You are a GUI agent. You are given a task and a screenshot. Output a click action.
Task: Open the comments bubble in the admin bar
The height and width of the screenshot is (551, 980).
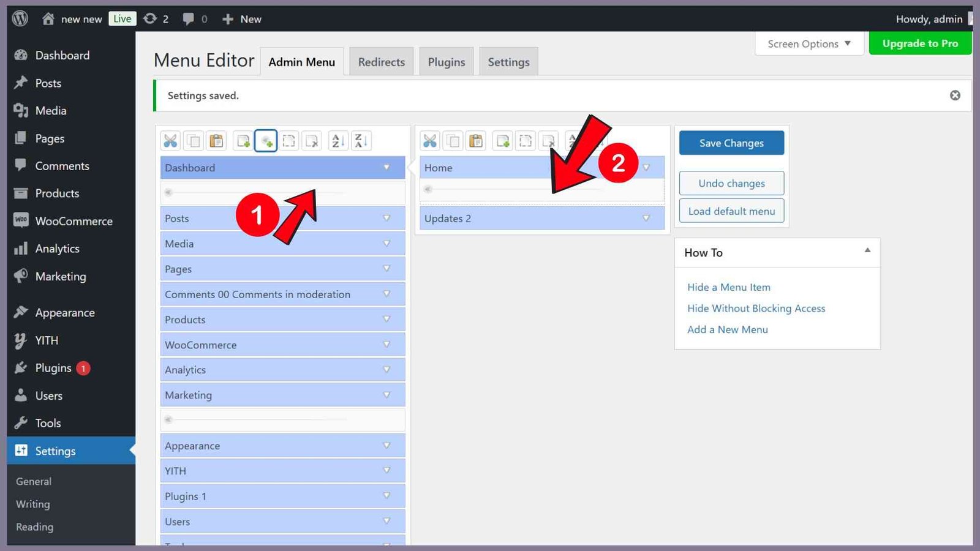[x=195, y=19]
